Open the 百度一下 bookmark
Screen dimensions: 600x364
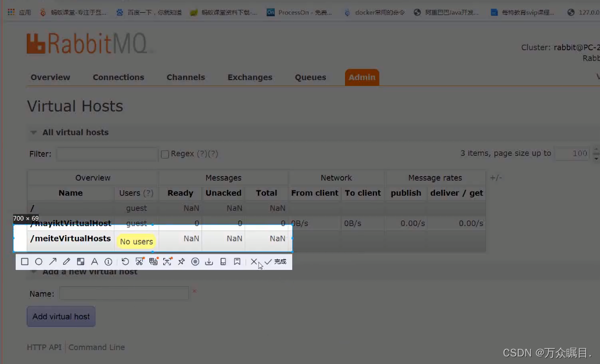pos(149,12)
